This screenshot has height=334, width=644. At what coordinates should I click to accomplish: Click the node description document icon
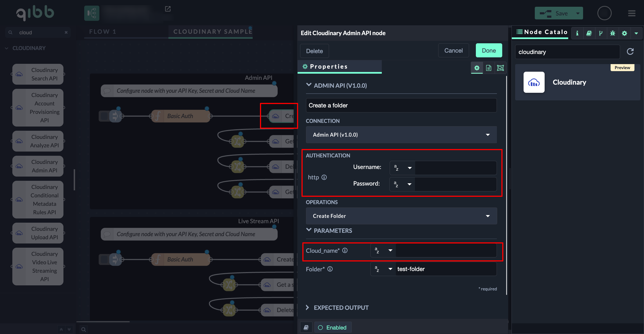click(488, 68)
